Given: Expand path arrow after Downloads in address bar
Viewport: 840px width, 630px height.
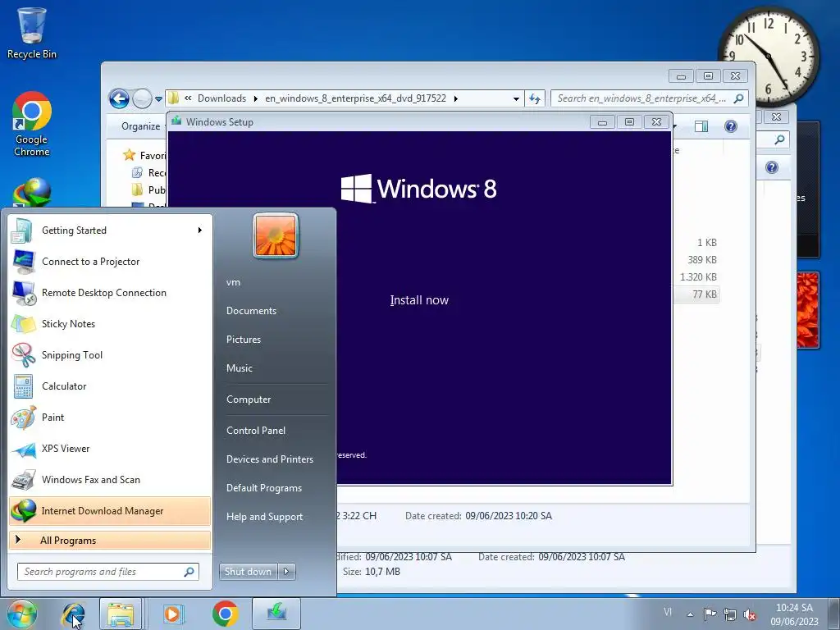Looking at the screenshot, I should pos(256,98).
